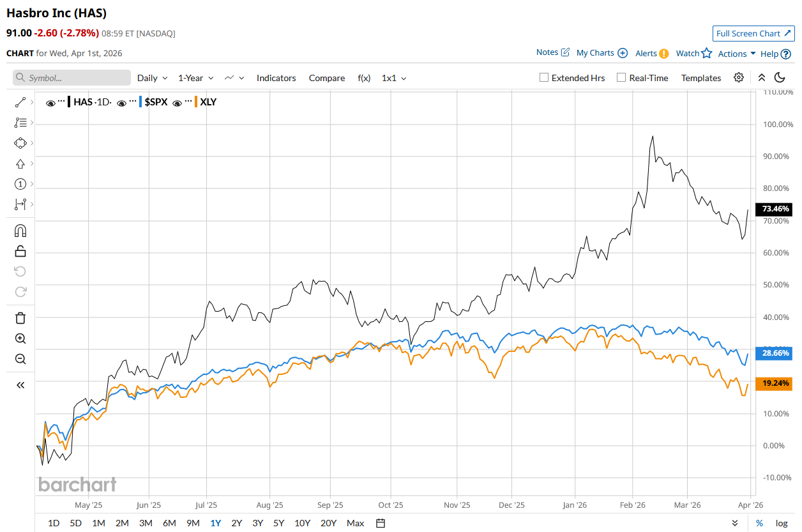Open the calendar date range picker
802x532 pixels.
pos(381,523)
